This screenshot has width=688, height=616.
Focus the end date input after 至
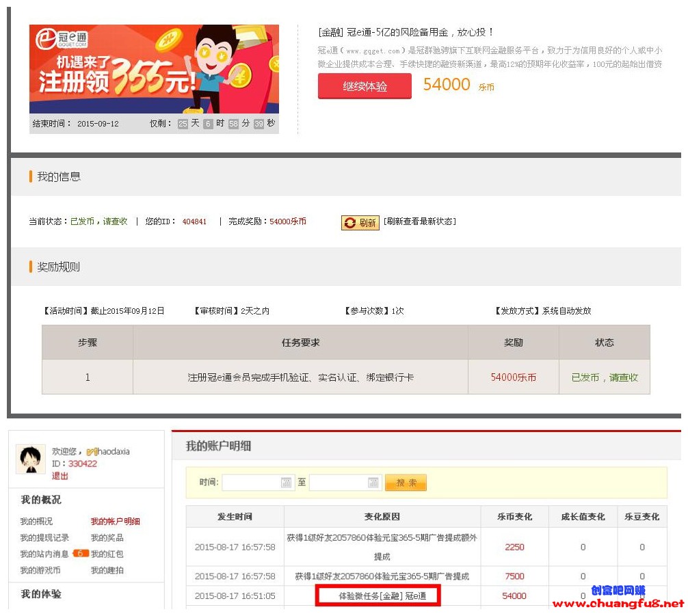pos(345,483)
